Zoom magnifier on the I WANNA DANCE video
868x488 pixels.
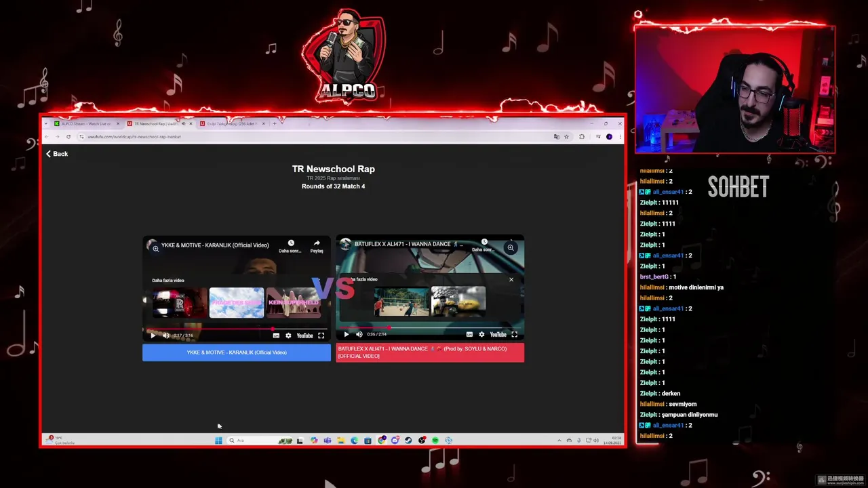(x=510, y=247)
